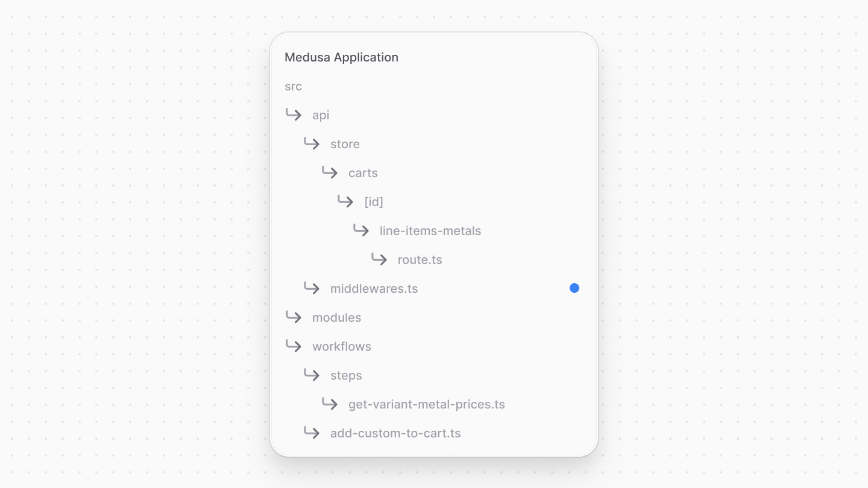Click the arrow icon beside steps folder
The image size is (868, 488).
[312, 375]
